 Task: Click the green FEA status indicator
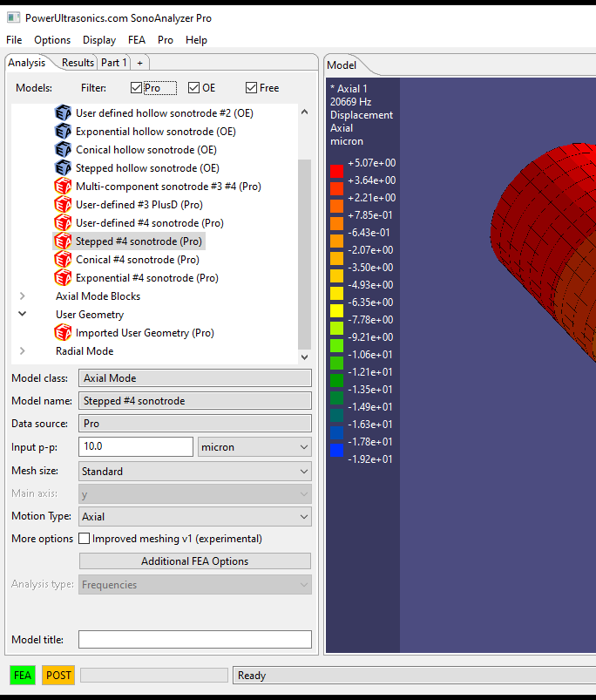click(x=23, y=676)
